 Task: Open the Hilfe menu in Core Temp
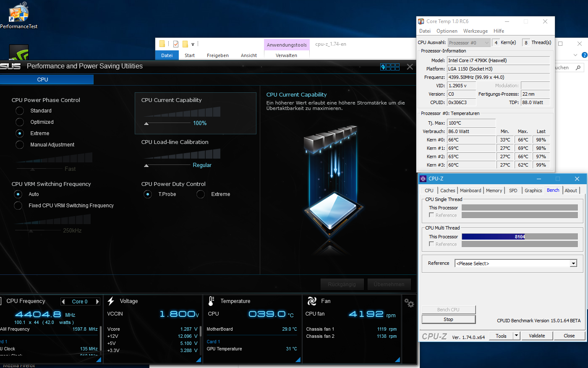click(x=499, y=31)
